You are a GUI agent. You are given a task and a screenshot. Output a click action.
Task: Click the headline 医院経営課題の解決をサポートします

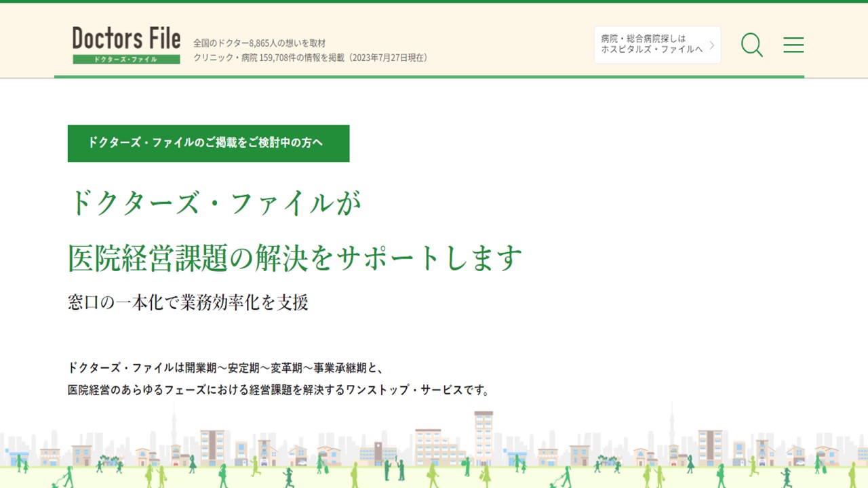coord(295,258)
